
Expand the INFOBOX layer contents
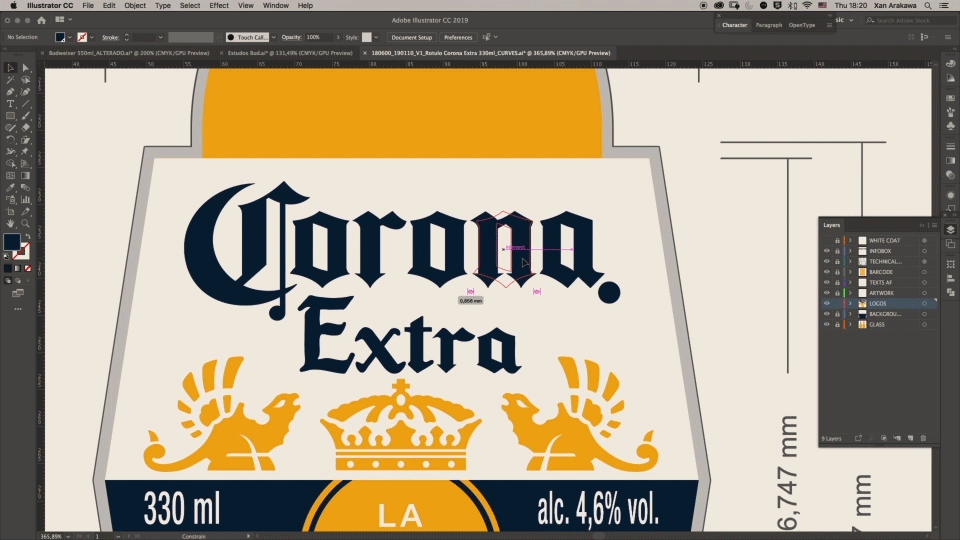coord(850,251)
